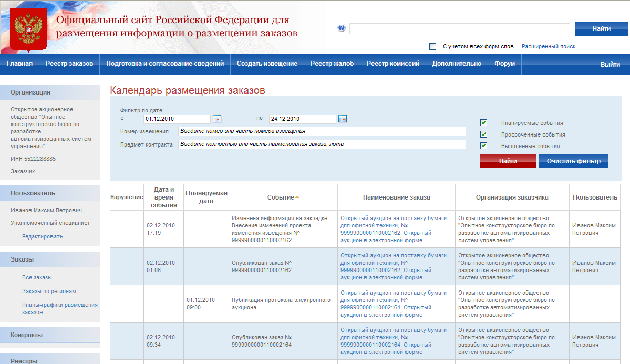This screenshot has height=364, width=630.
Task: Open order link in 02.12.2010 17:19 row
Action: click(394, 229)
